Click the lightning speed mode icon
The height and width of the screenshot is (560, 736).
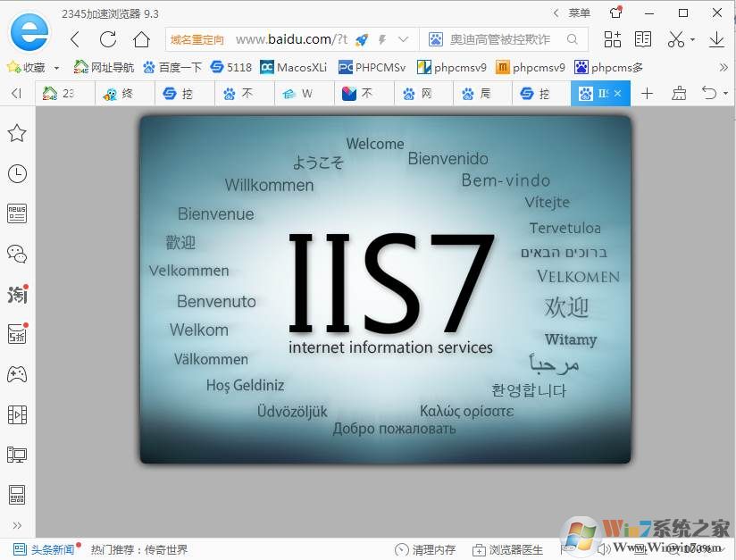click(382, 40)
